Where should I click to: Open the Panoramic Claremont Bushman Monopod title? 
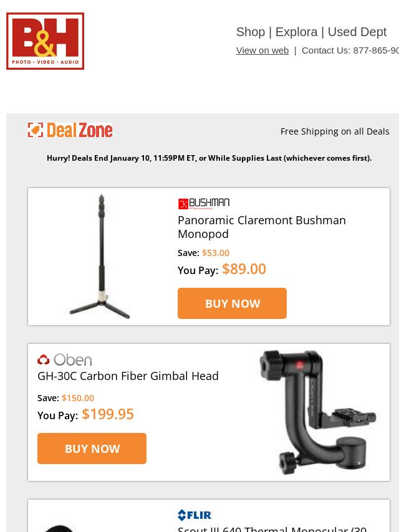coord(262,227)
